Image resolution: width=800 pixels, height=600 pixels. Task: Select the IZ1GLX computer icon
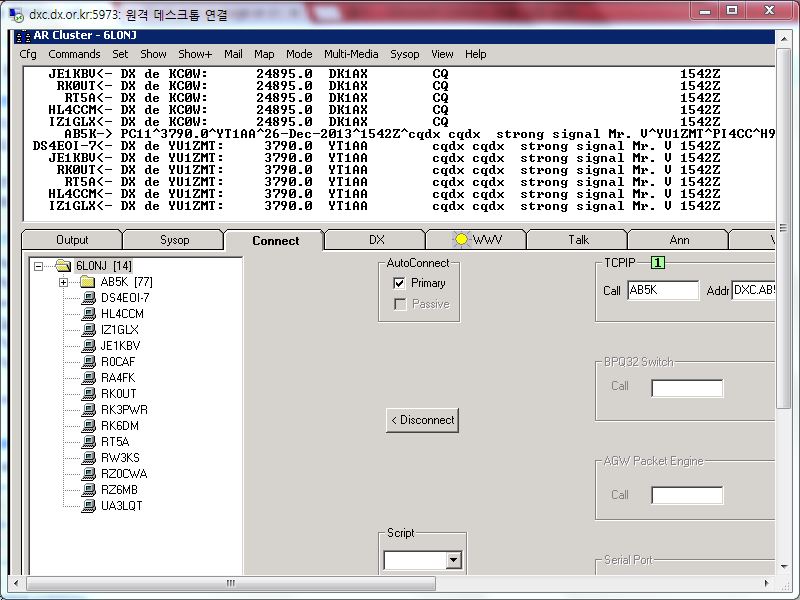pos(89,330)
